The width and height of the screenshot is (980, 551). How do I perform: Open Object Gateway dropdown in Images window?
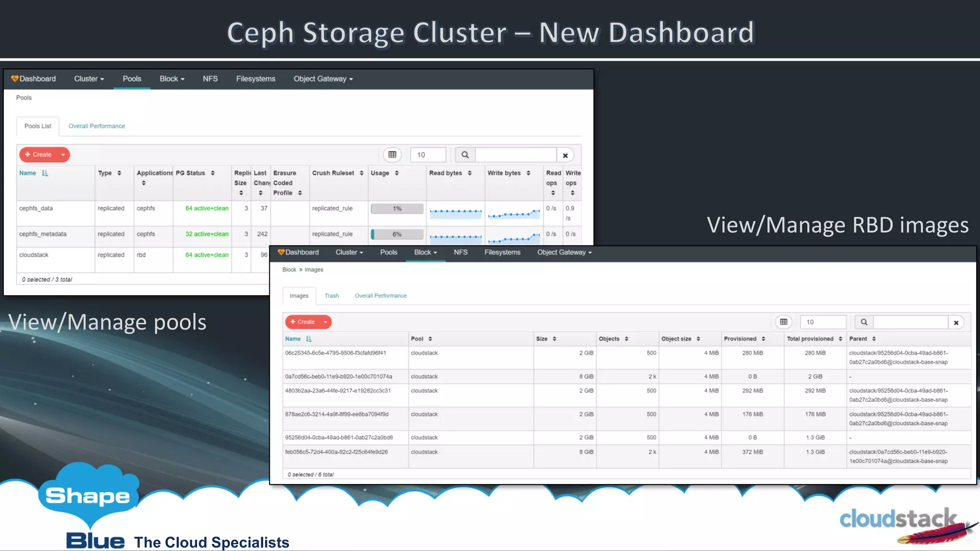click(x=564, y=252)
